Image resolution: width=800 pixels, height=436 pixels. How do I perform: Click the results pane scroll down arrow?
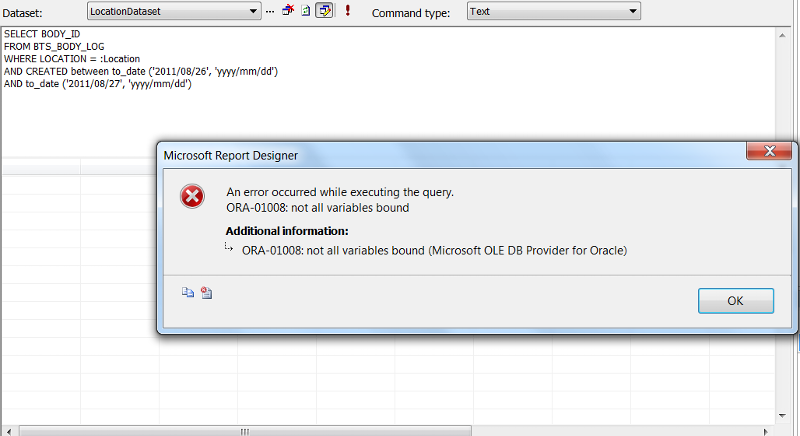click(x=782, y=416)
